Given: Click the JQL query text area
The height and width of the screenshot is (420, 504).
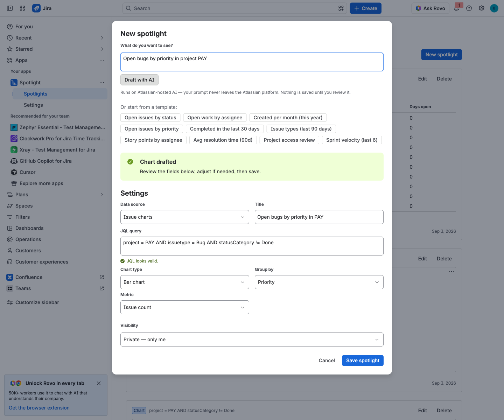Looking at the screenshot, I should 252,246.
